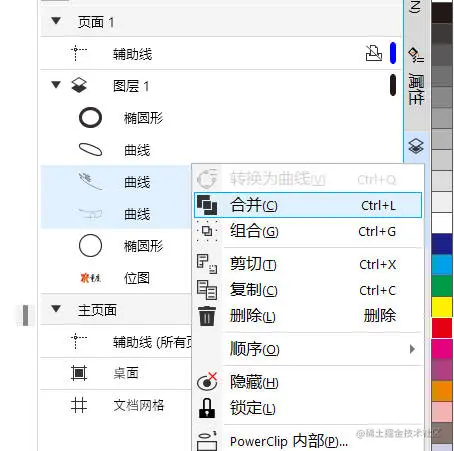Pick the red palette swatch
The height and width of the screenshot is (451, 454).
(442, 328)
